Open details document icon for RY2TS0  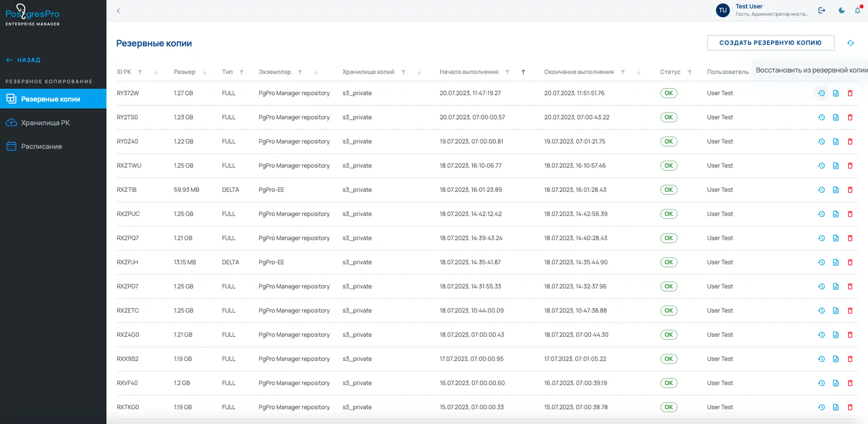[836, 118]
